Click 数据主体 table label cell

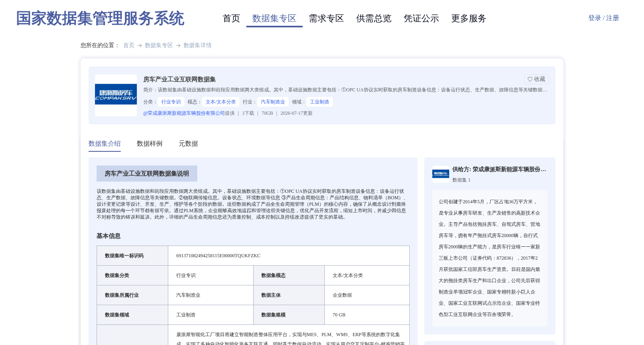click(x=289, y=295)
